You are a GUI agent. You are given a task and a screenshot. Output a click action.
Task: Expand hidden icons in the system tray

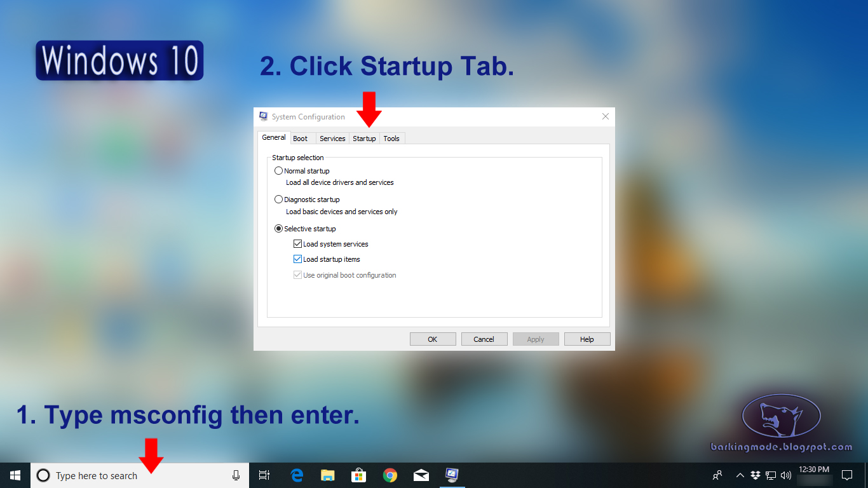740,475
